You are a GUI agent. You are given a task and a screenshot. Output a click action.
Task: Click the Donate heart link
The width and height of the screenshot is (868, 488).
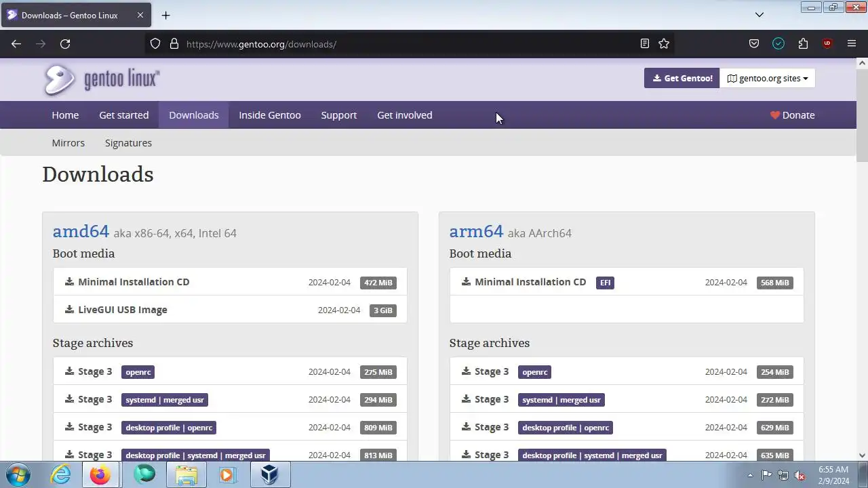click(792, 115)
